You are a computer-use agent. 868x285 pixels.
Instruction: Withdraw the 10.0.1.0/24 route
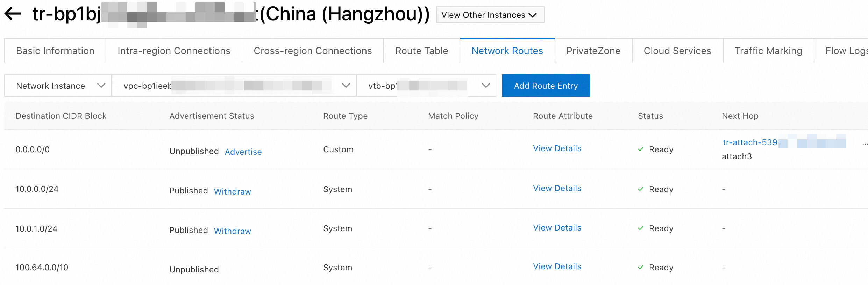(233, 231)
